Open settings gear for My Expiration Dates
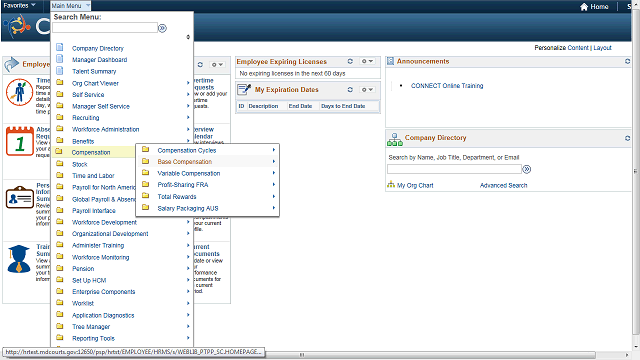The height and width of the screenshot is (360, 640). [367, 89]
